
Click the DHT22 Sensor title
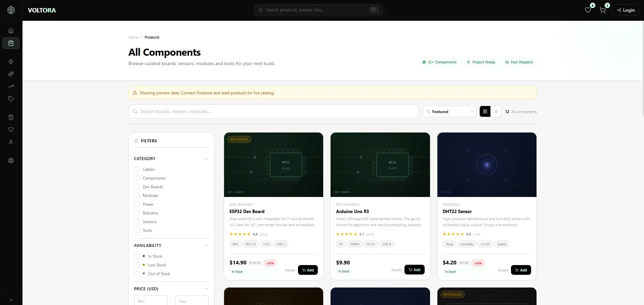pyautogui.click(x=457, y=211)
